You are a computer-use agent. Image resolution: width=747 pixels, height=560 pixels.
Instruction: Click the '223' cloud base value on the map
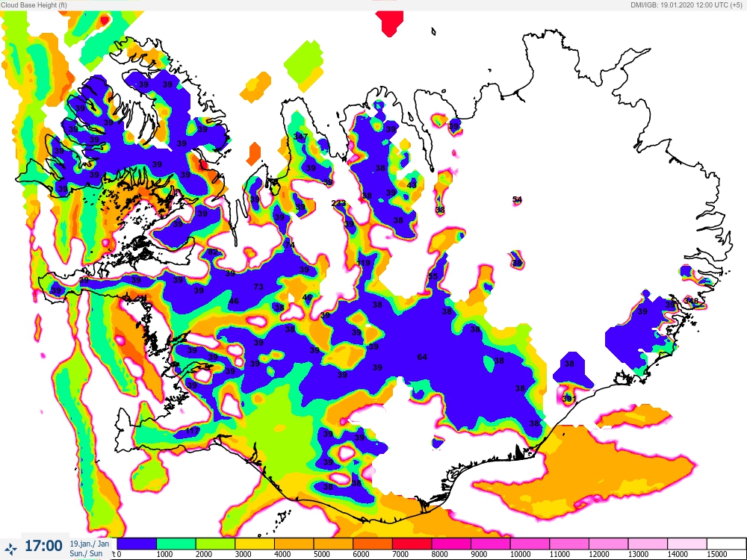coord(338,203)
